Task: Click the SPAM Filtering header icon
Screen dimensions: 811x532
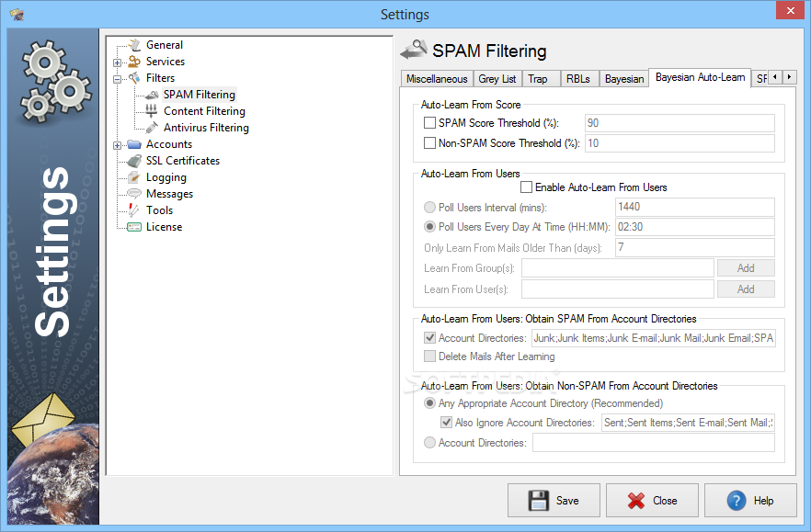Action: 414,50
